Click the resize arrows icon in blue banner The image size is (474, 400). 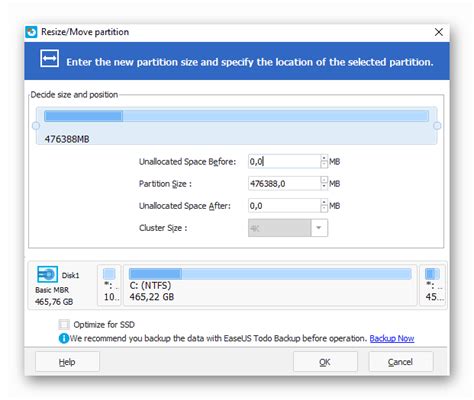pyautogui.click(x=50, y=59)
